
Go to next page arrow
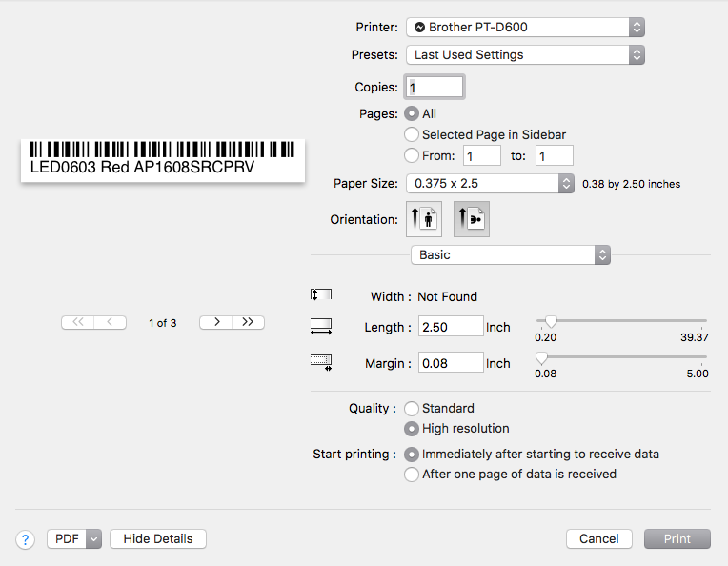pyautogui.click(x=216, y=322)
